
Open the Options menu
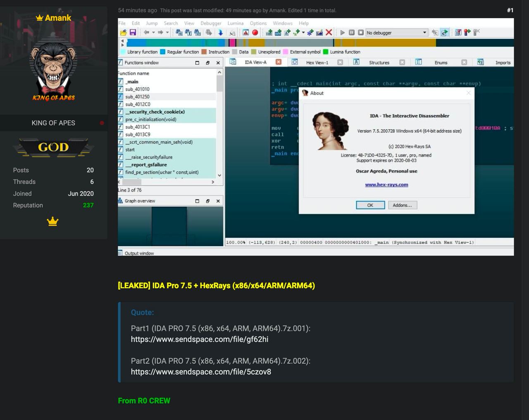coord(258,23)
